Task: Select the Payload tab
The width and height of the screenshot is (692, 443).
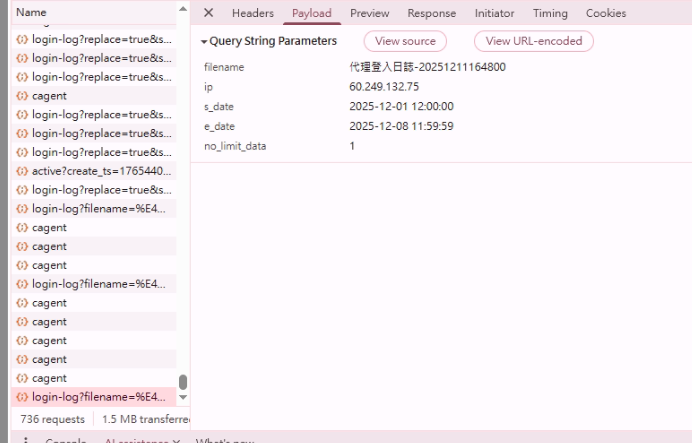Action: coord(311,13)
